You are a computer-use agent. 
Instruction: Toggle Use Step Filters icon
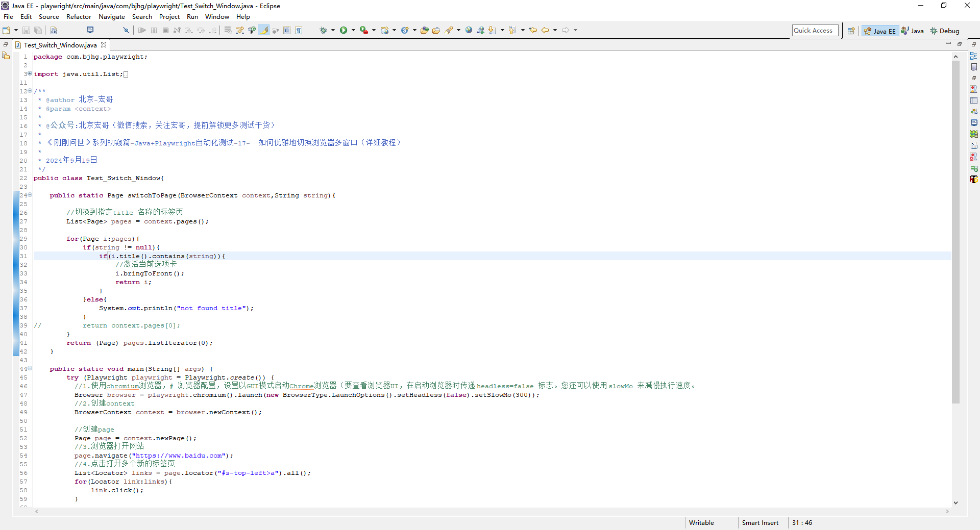point(240,31)
